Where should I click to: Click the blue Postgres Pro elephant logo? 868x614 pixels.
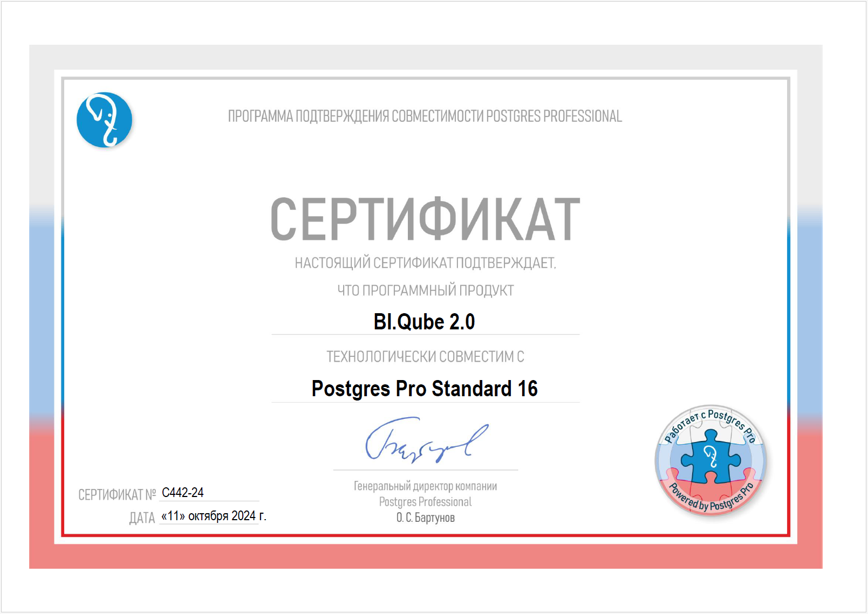[x=104, y=120]
